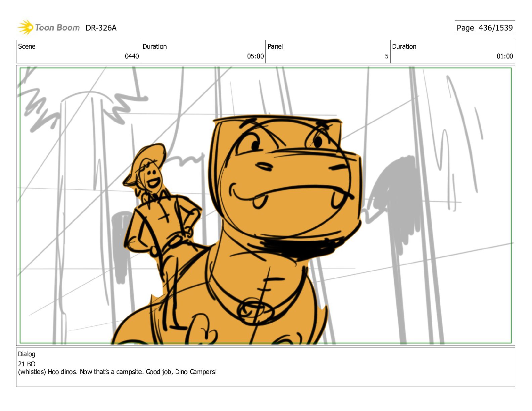This screenshot has height=411, width=532.
Task: Select the panel number 5
Action: pyautogui.click(x=387, y=56)
